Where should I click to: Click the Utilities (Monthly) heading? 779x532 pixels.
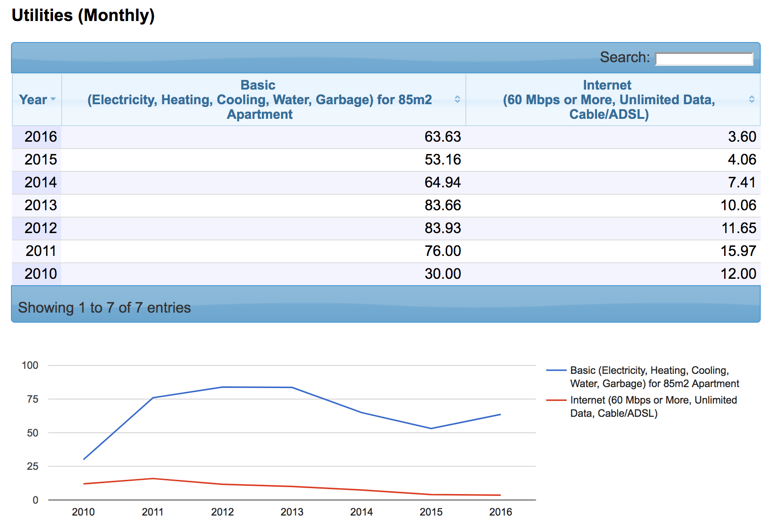[x=83, y=16]
